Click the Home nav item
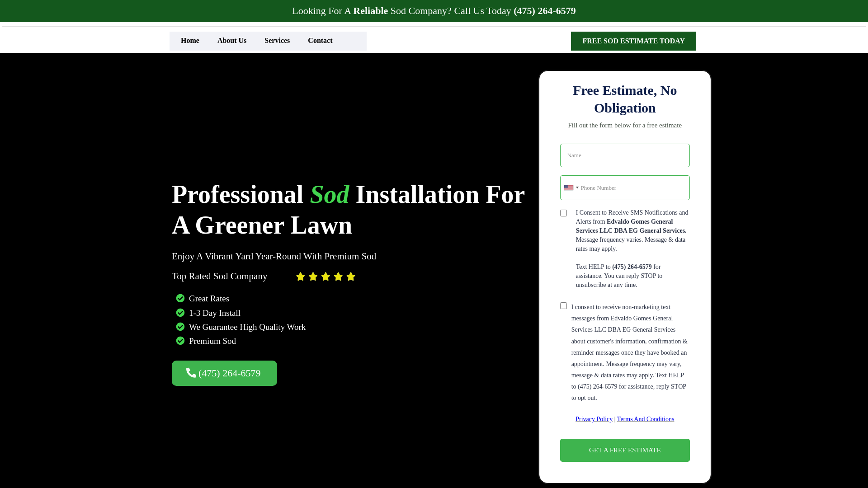 [190, 41]
